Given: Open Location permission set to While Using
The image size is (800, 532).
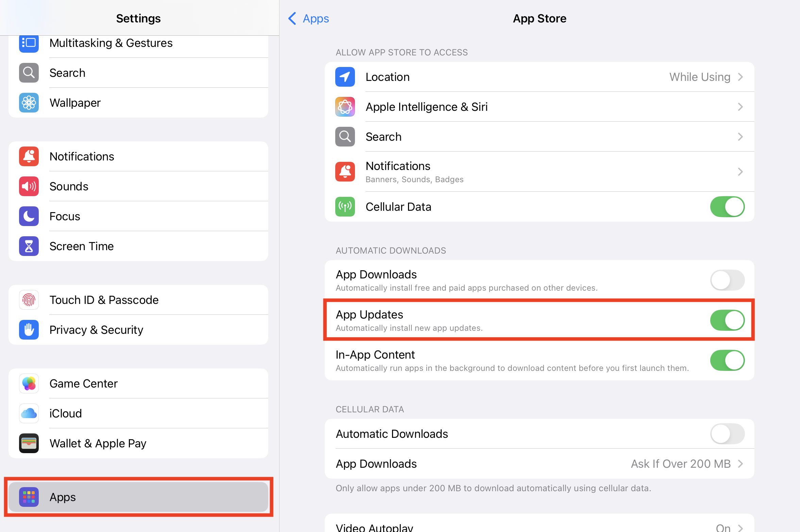Looking at the screenshot, I should (x=699, y=77).
